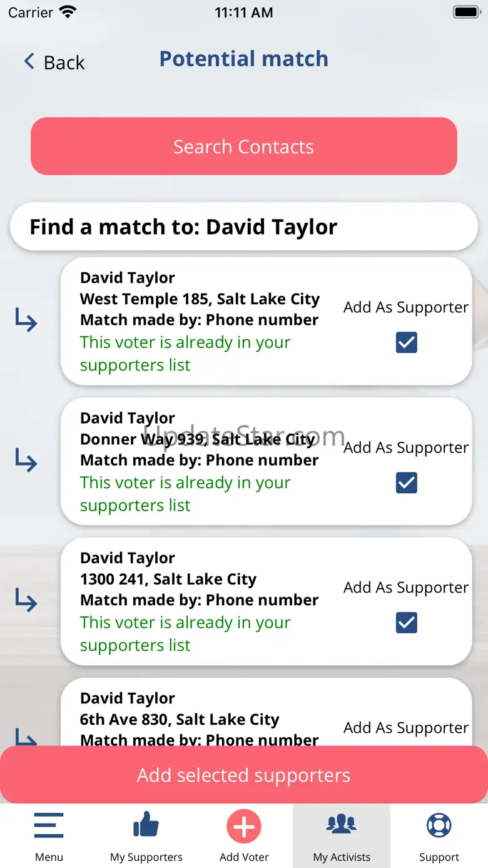Tap arrow icon beside West Temple 185 match
Viewport: 488px width, 868px height.
click(26, 321)
